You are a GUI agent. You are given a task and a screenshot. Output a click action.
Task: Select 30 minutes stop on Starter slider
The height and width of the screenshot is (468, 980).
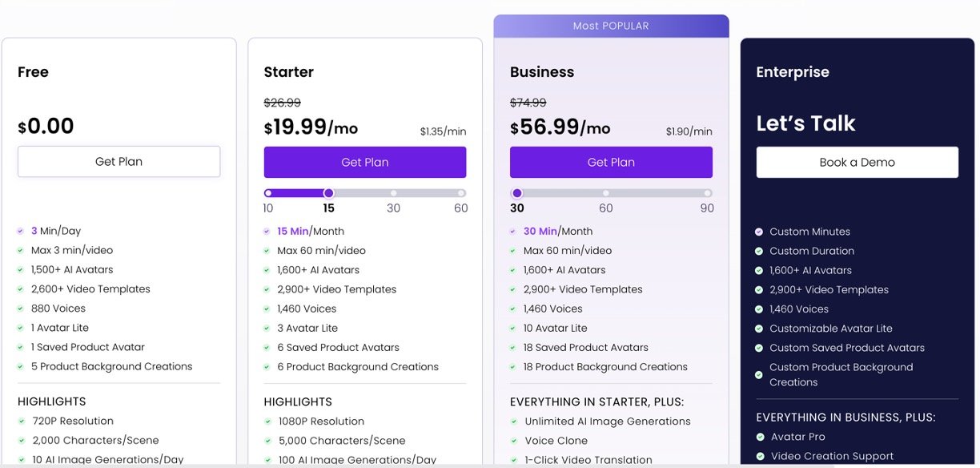(x=393, y=193)
